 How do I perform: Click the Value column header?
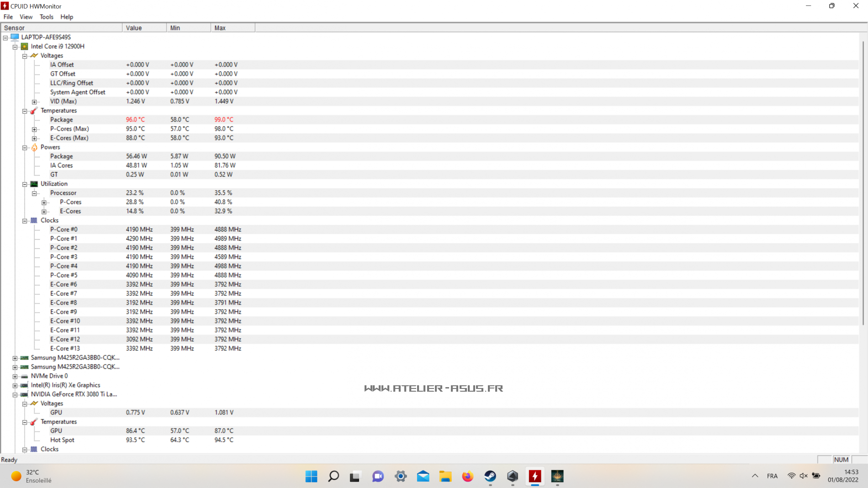[x=144, y=28]
